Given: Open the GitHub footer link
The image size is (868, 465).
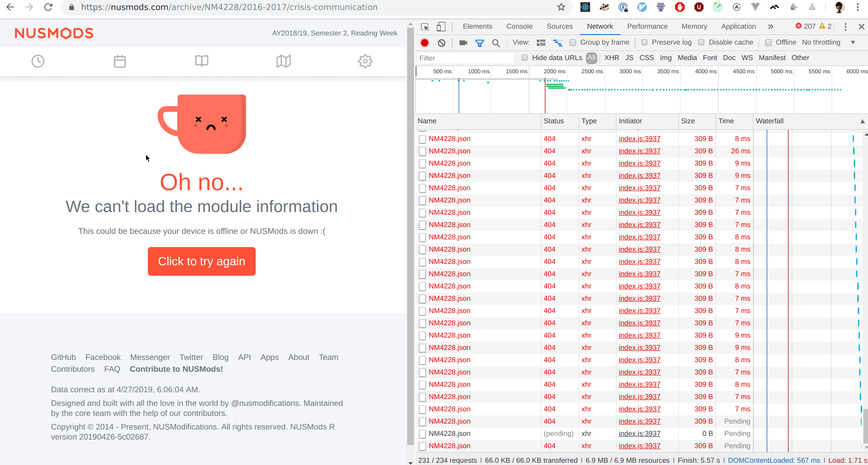Looking at the screenshot, I should (x=63, y=357).
